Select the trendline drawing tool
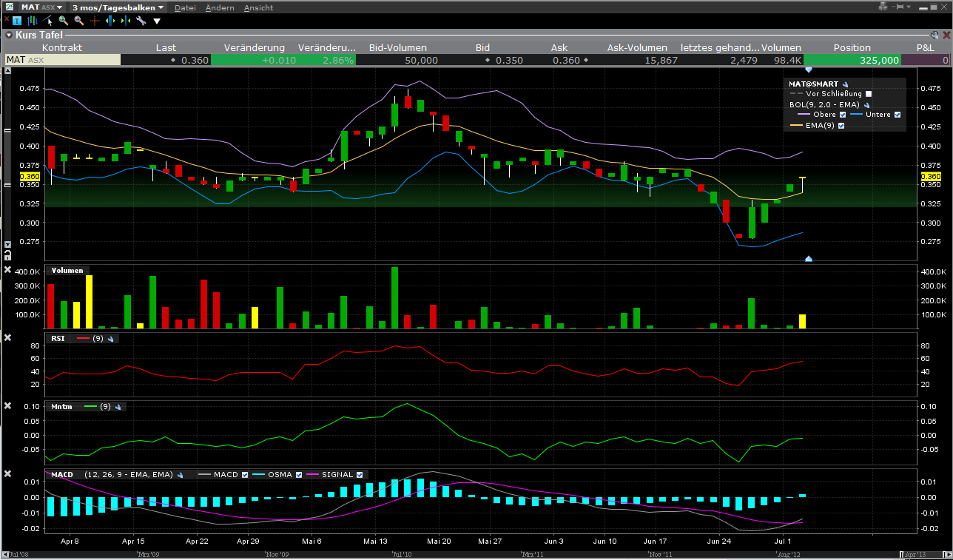The height and width of the screenshot is (560, 953). (x=48, y=21)
